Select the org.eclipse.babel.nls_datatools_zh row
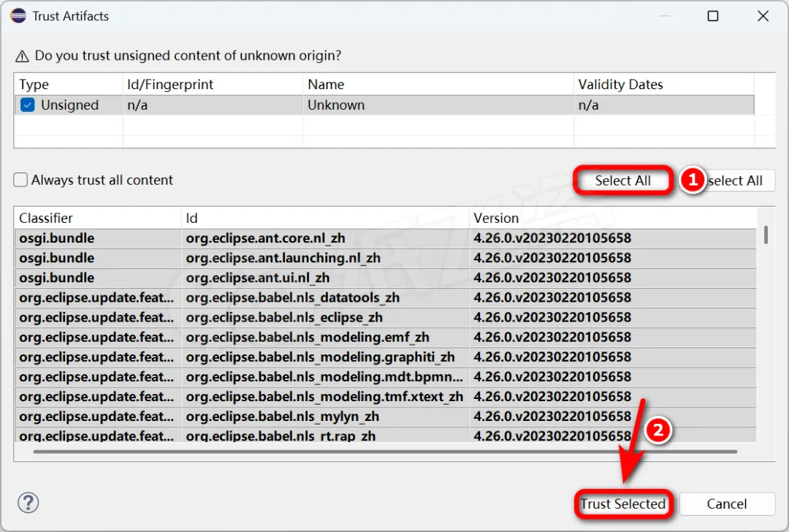 386,297
